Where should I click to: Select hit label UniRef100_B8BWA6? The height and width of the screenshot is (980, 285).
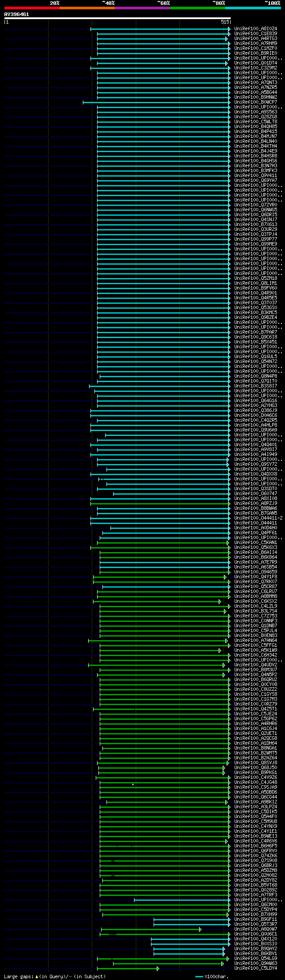(x=256, y=508)
